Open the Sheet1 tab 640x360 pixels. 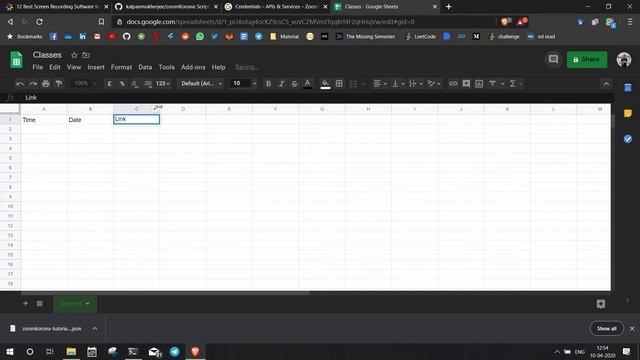point(75,304)
